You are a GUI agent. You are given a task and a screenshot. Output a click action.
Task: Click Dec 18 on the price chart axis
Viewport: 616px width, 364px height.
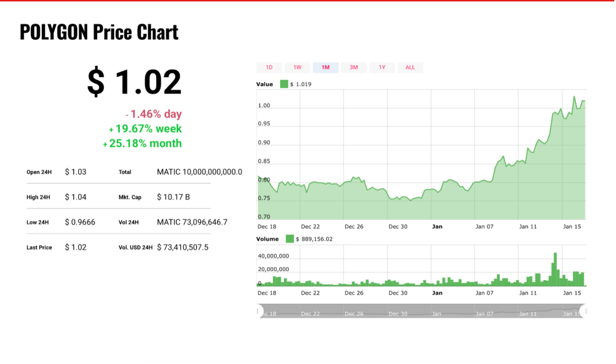pyautogui.click(x=267, y=226)
